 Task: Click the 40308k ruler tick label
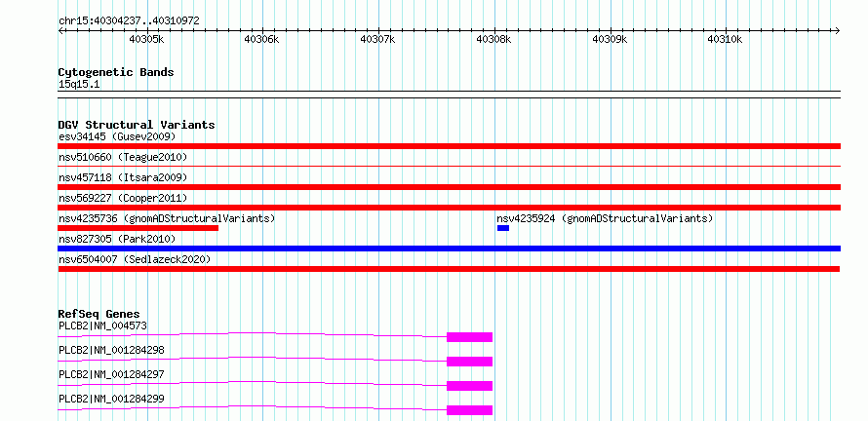pyautogui.click(x=493, y=39)
